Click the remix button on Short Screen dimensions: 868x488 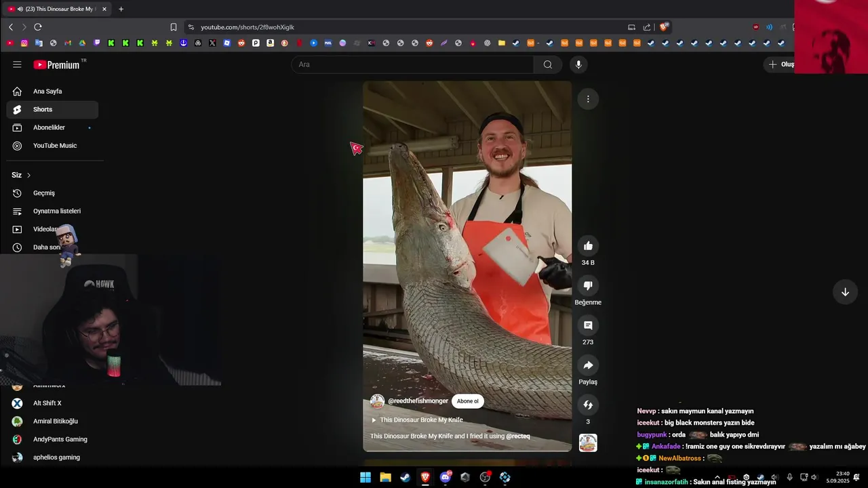[588, 405]
